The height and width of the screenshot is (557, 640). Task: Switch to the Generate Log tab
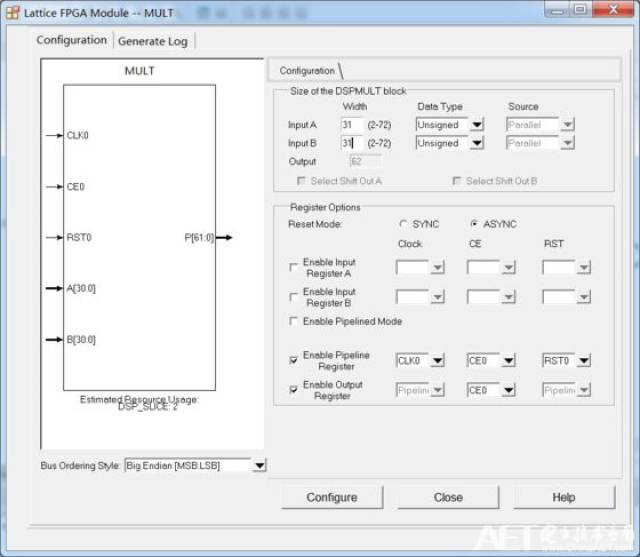(x=153, y=41)
